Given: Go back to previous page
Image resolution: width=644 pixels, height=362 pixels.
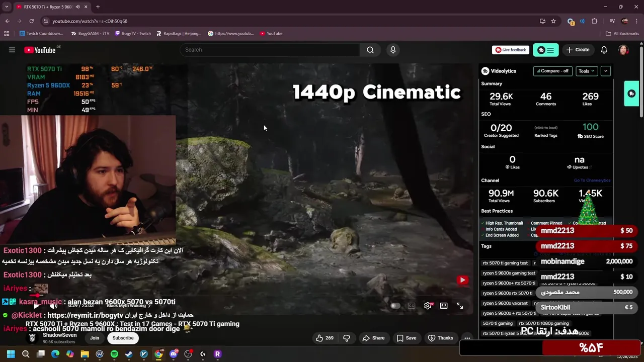Looking at the screenshot, I should pos(7,21).
